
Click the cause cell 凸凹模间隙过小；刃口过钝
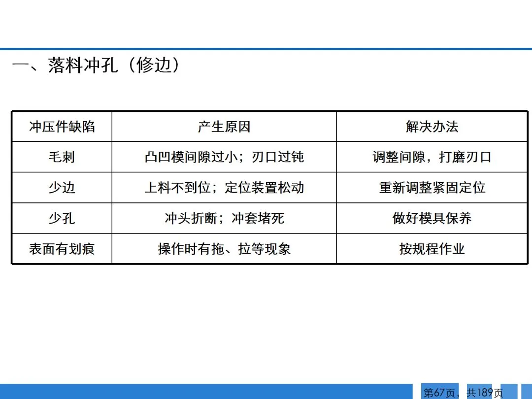(x=224, y=157)
